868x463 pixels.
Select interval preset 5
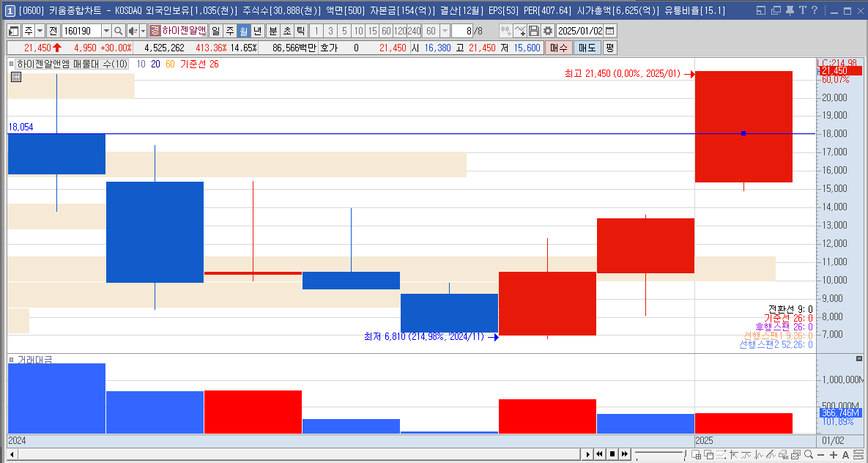pyautogui.click(x=344, y=31)
